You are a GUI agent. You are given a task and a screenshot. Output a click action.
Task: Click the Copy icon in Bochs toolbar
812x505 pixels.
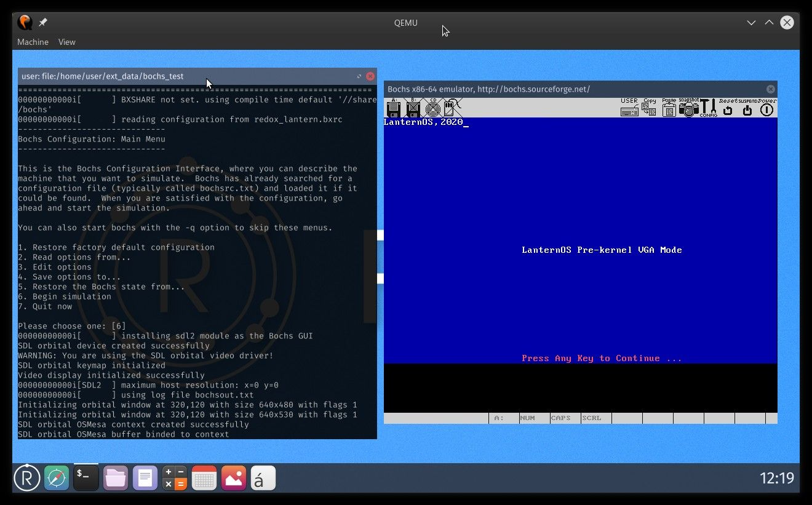coord(649,108)
